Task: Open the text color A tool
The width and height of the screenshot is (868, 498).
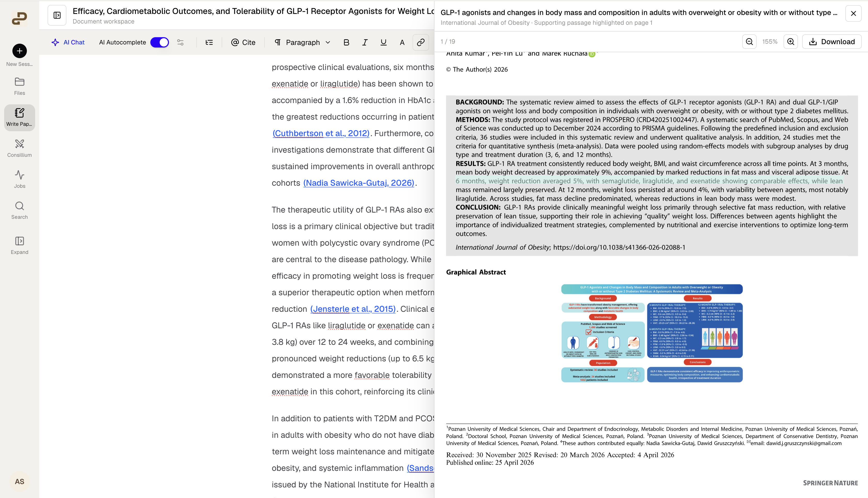Action: point(402,42)
